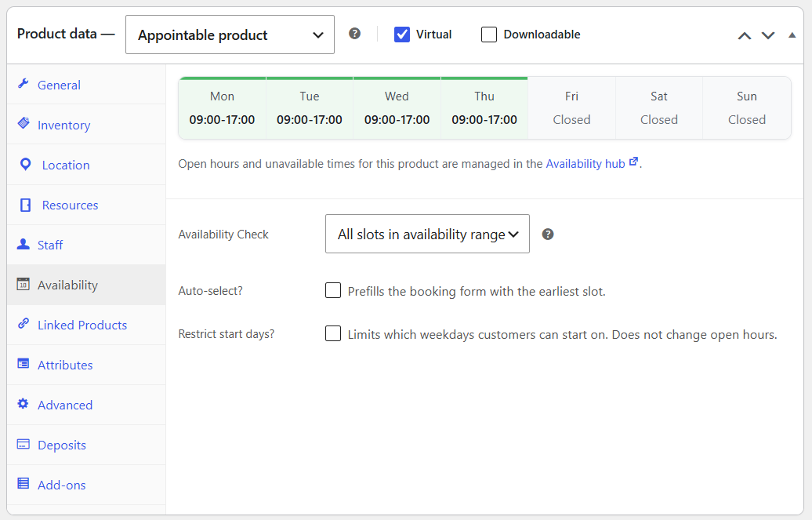Click the Wed 09:00-17:00 schedule cell
The height and width of the screenshot is (520, 812).
(397, 107)
